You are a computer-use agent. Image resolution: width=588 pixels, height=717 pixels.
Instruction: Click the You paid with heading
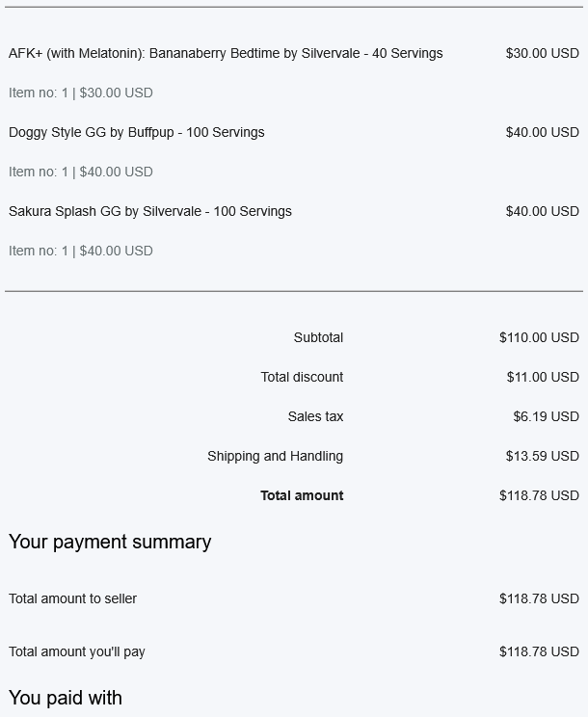(x=66, y=698)
